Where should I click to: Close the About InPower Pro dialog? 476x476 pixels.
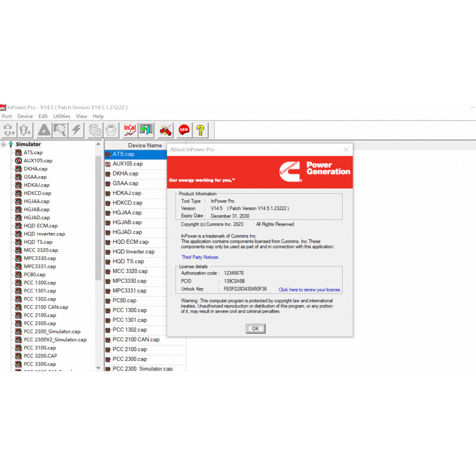[x=346, y=149]
